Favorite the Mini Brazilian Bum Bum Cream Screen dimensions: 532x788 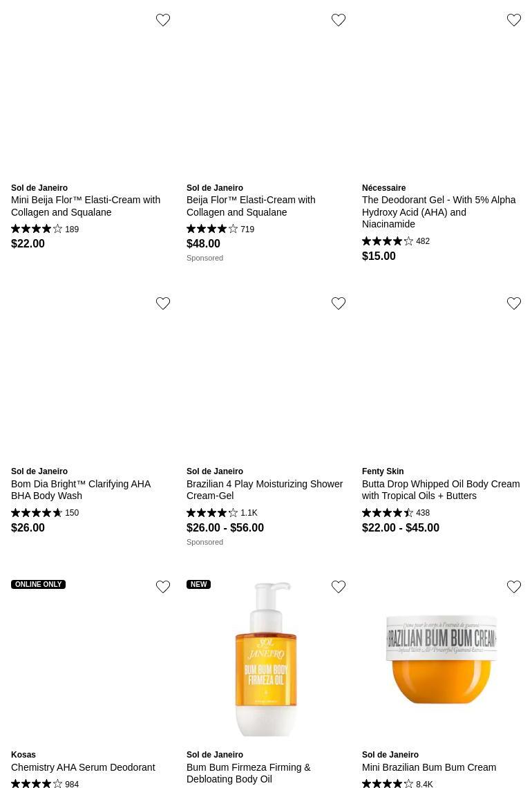click(514, 587)
